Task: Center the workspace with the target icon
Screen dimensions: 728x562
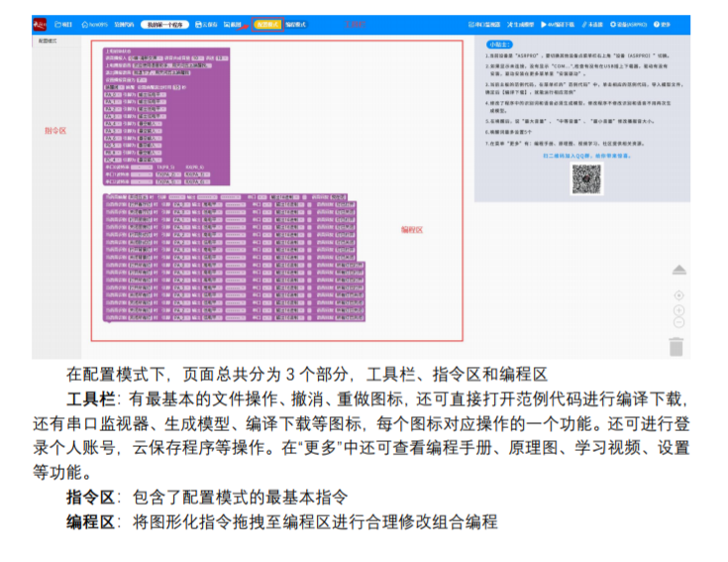Action: pos(678,295)
